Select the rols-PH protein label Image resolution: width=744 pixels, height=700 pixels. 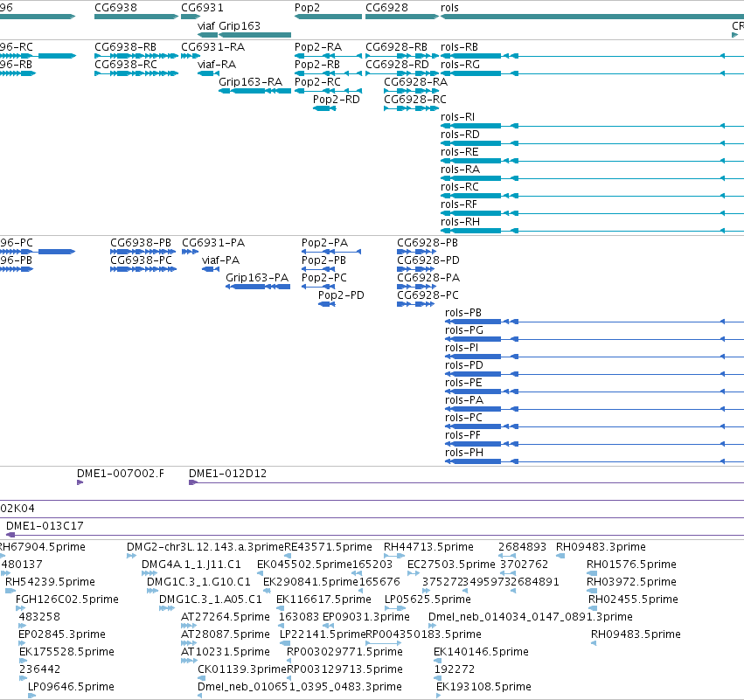(x=463, y=453)
